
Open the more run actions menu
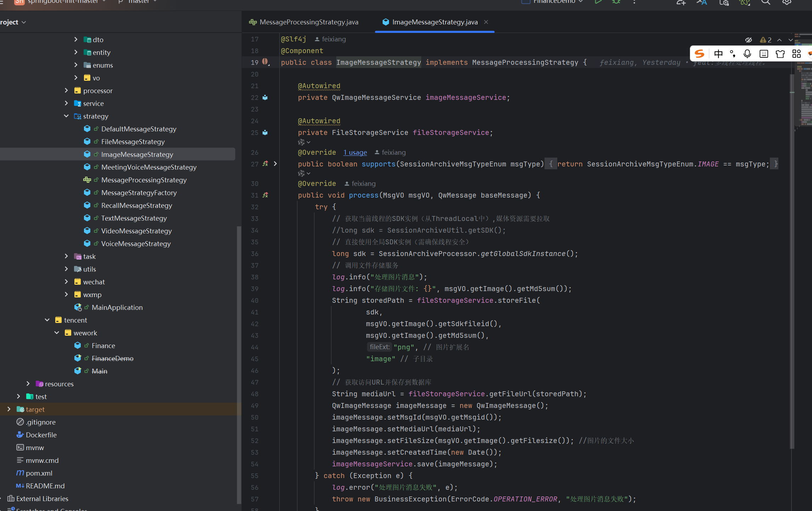click(x=634, y=2)
